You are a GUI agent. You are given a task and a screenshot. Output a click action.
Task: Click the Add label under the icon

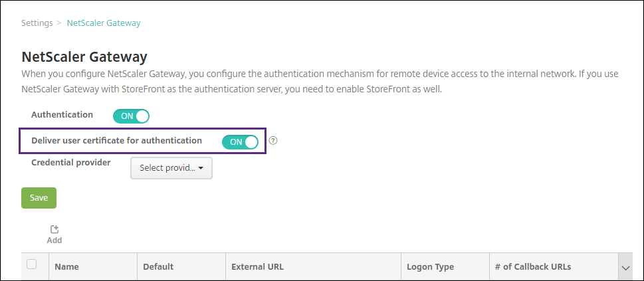(54, 240)
